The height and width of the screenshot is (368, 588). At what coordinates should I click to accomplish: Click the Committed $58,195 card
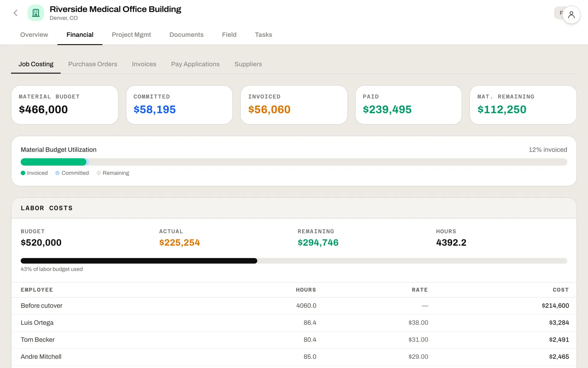coord(179,105)
